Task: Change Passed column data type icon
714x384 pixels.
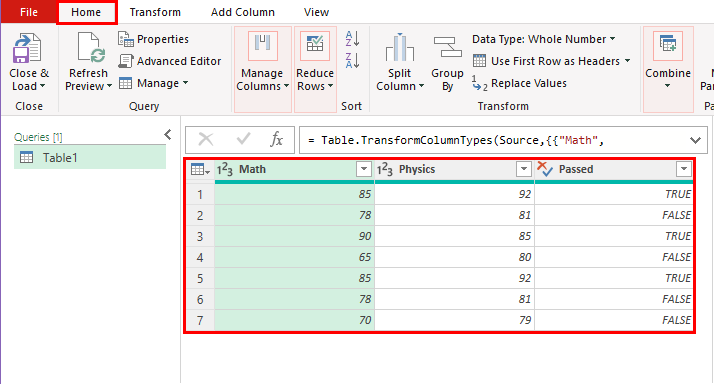Action: pyautogui.click(x=545, y=169)
